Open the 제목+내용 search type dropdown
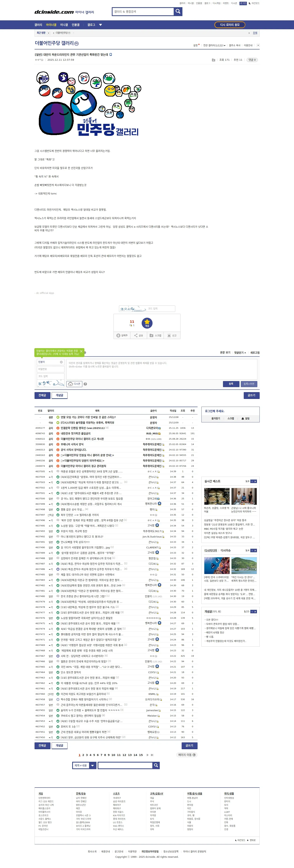The width and height of the screenshot is (294, 868). [x=85, y=766]
